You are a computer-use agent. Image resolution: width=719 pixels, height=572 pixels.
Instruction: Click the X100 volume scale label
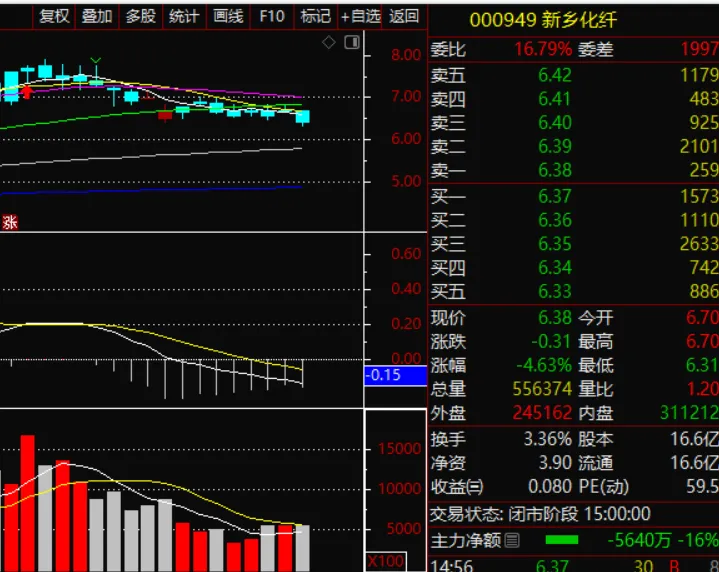pos(386,561)
